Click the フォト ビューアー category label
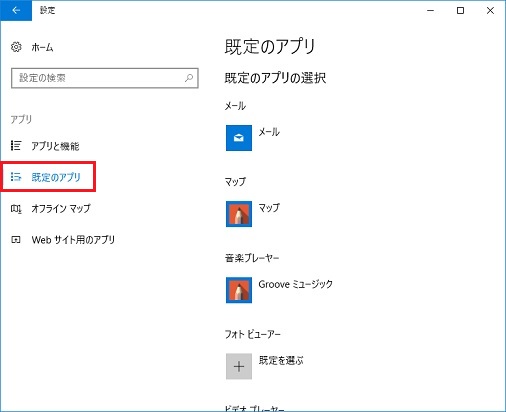 (x=253, y=334)
